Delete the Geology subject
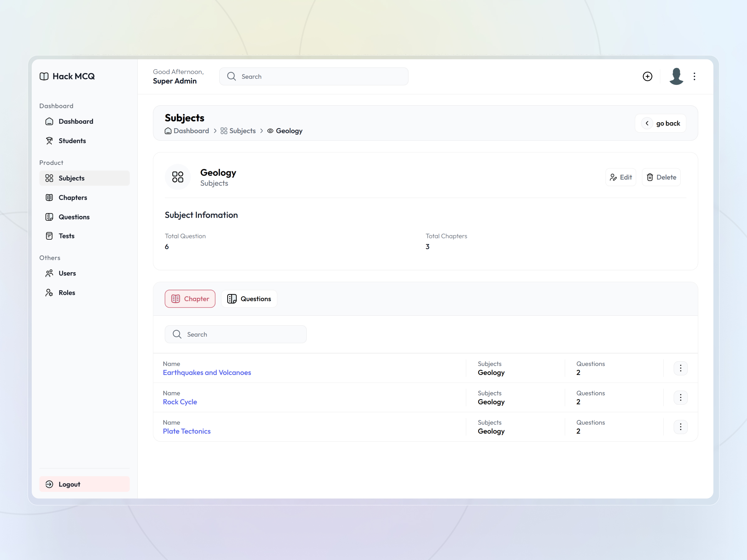This screenshot has width=747, height=560. pos(661,177)
